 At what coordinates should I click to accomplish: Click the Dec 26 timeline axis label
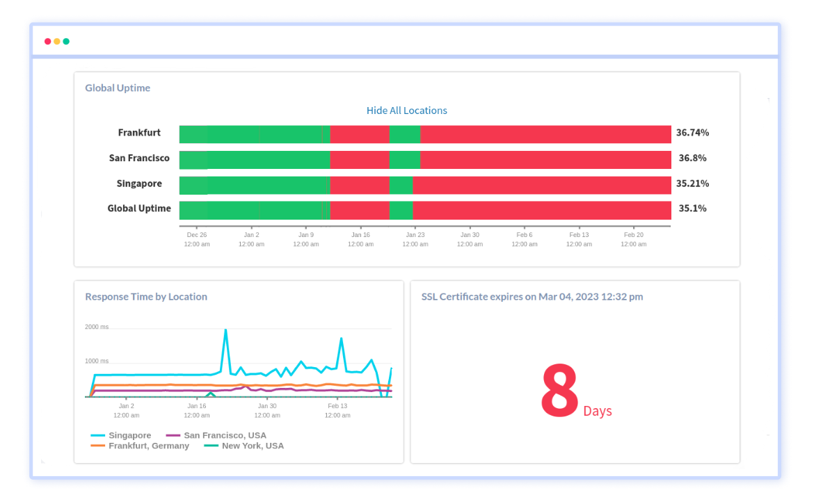coord(197,240)
